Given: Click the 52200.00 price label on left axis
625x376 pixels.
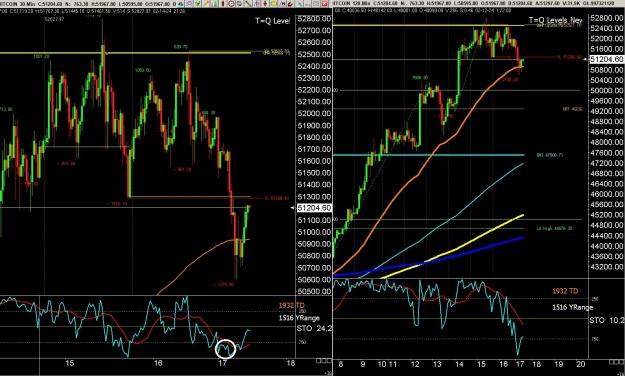Looking at the screenshot, I should point(314,90).
